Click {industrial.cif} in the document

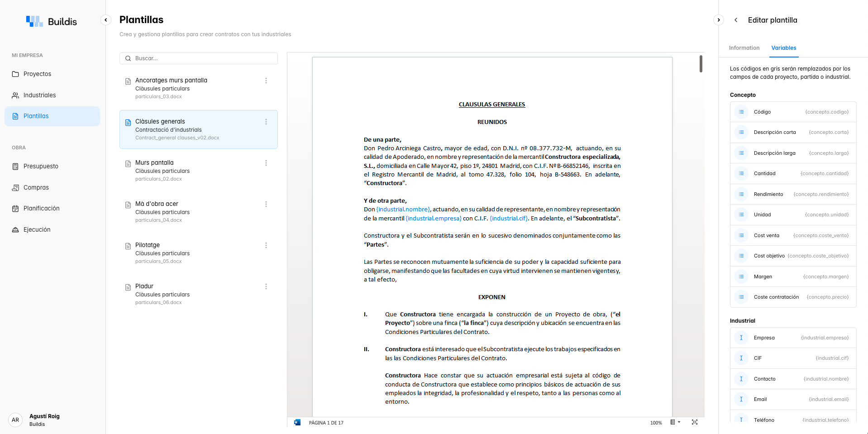(x=509, y=219)
